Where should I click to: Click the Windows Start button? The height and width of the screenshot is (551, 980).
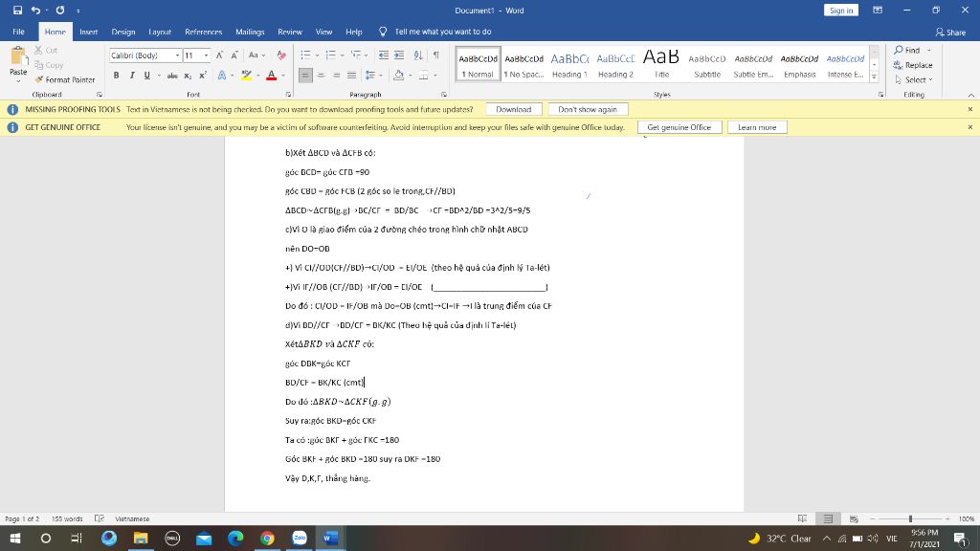click(15, 538)
